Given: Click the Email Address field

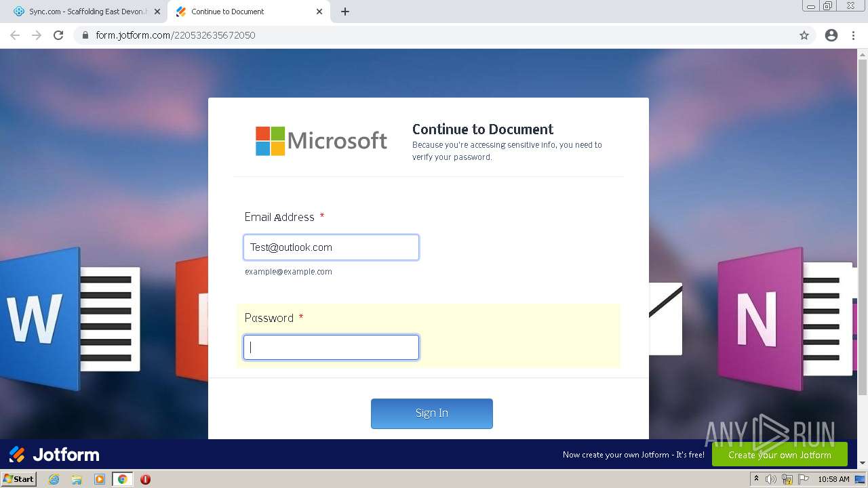Looking at the screenshot, I should 331,247.
